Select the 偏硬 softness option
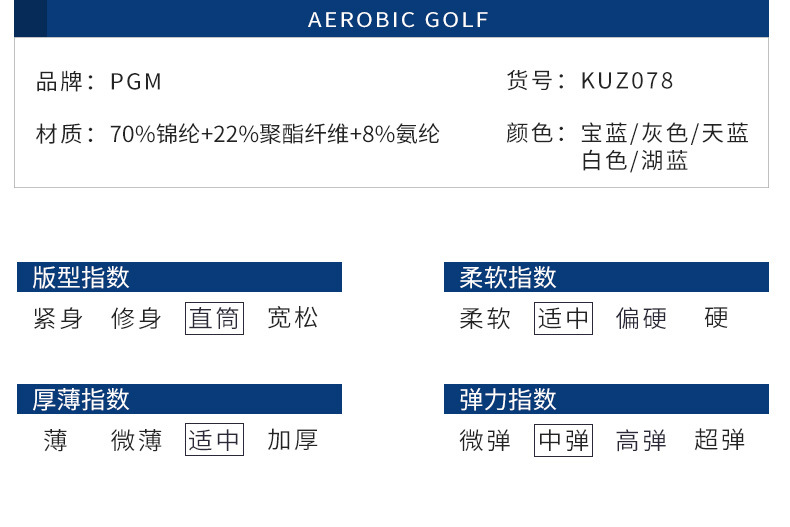 click(x=641, y=319)
